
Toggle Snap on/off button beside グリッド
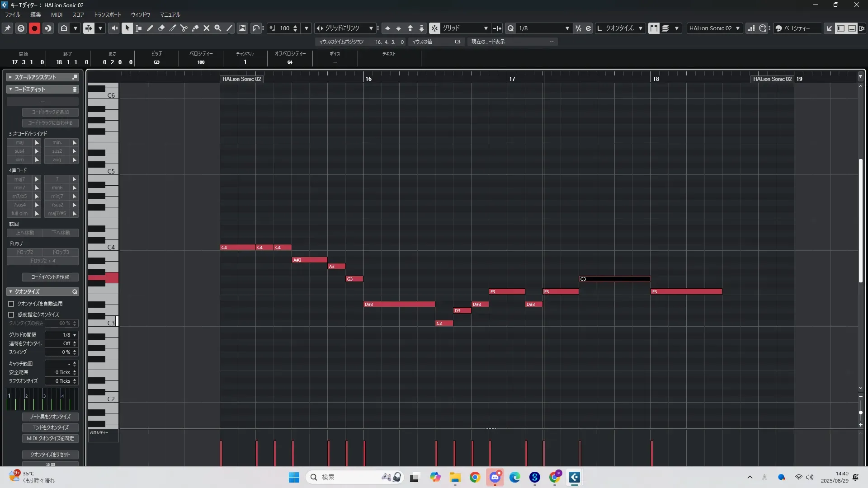click(x=434, y=28)
